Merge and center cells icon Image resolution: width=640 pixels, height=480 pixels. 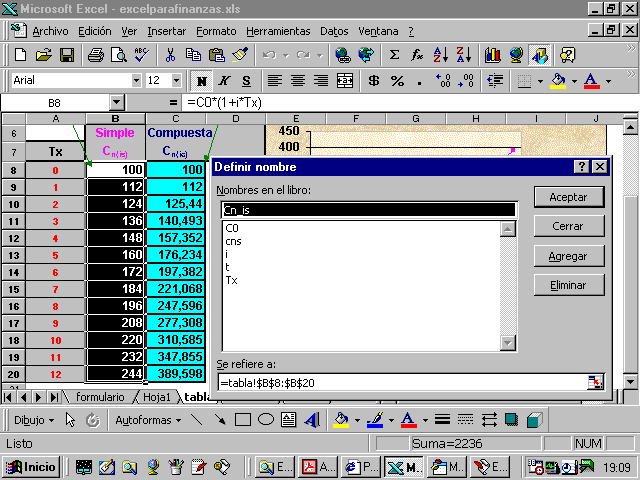pos(345,81)
